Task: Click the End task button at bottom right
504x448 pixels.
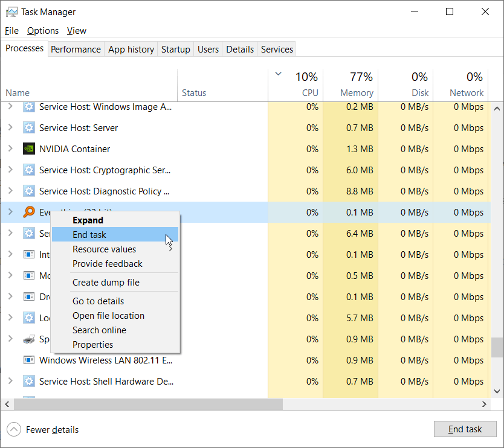Action: [x=465, y=429]
